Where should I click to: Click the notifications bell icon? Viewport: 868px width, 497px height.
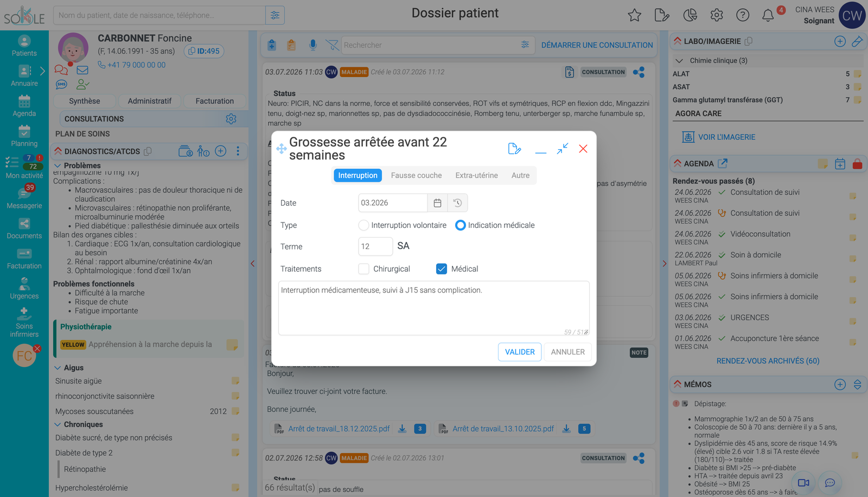768,15
